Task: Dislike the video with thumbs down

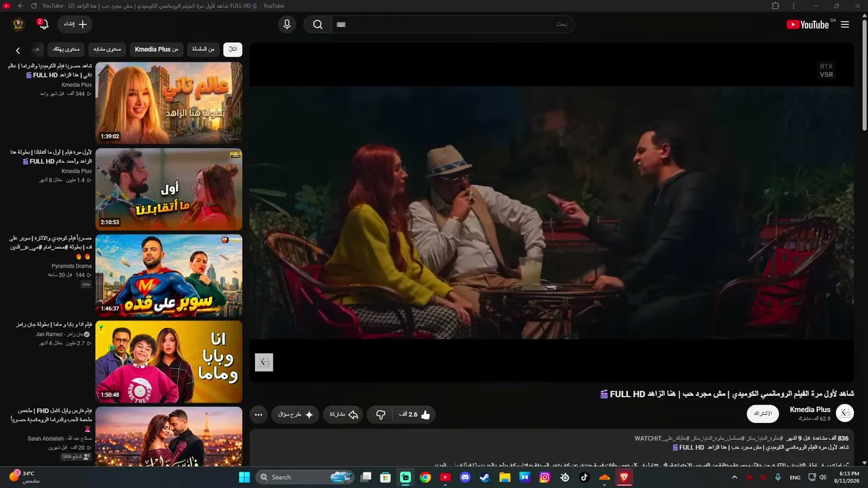Action: click(x=380, y=415)
